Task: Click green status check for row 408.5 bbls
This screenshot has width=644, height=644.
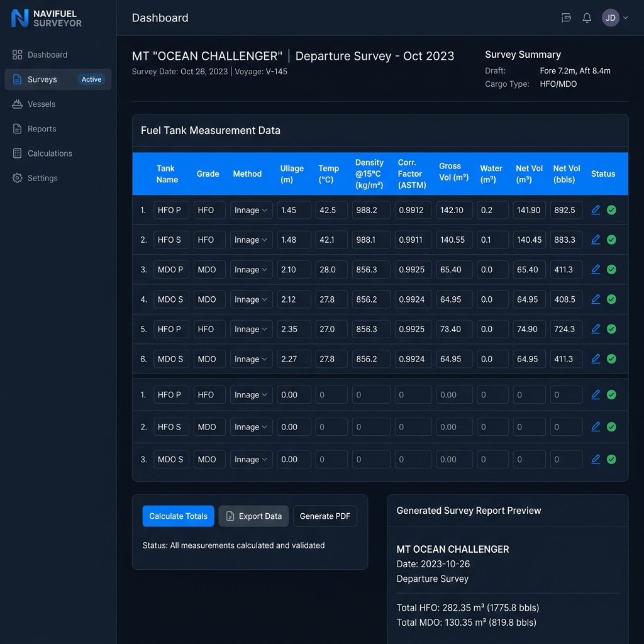Action: tap(611, 299)
